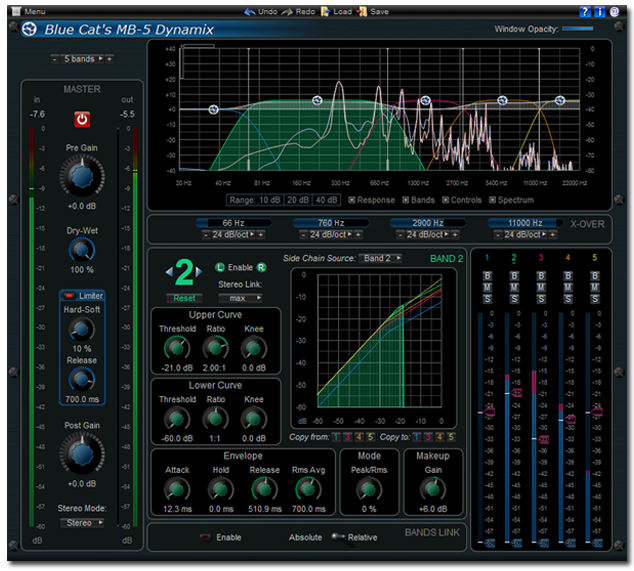This screenshot has height=571, width=634.
Task: Click the Makeup Gain knob
Action: click(x=433, y=489)
